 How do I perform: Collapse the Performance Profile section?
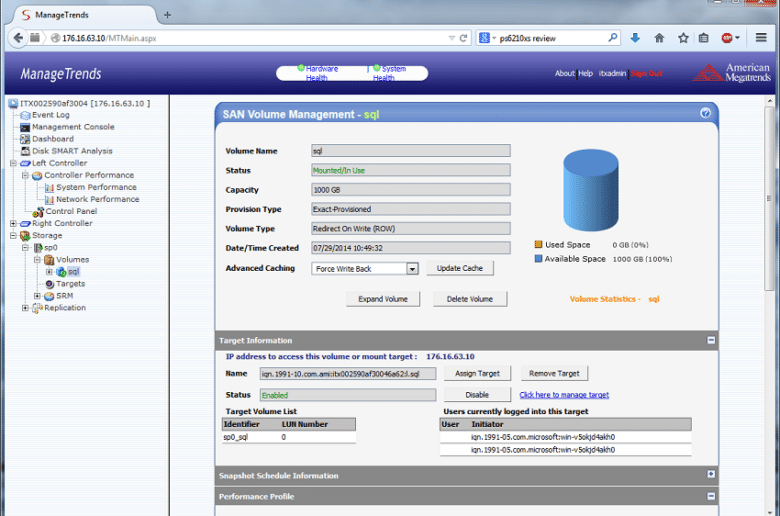coord(711,496)
